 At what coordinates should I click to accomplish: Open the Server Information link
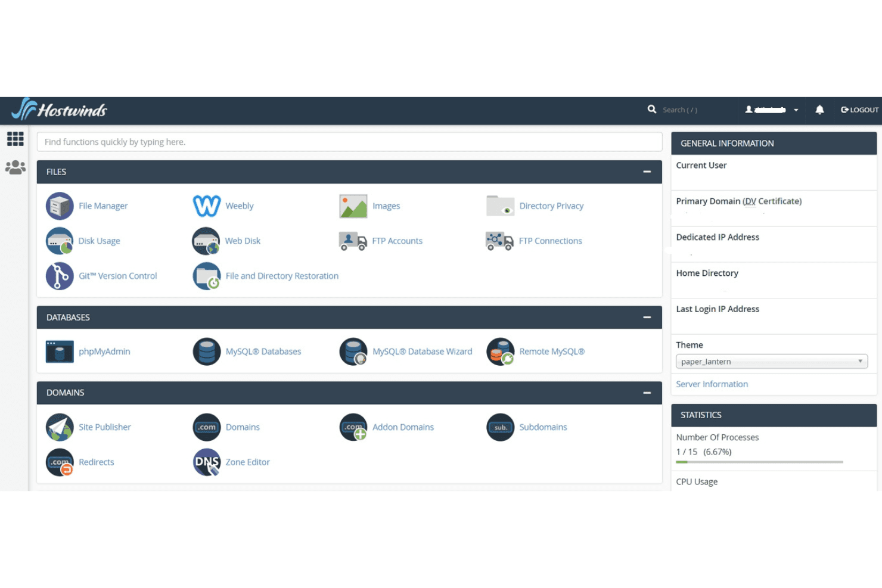tap(712, 384)
